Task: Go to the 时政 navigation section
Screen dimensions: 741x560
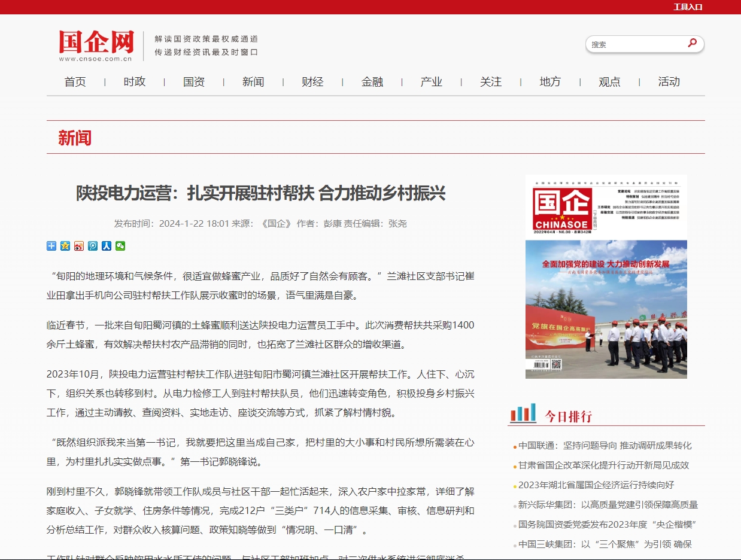Action: [135, 82]
